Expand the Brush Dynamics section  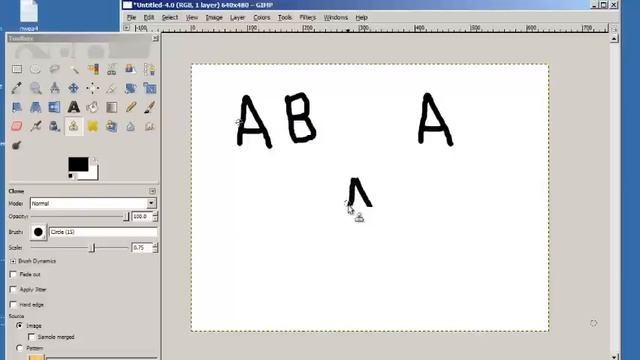pos(13,261)
